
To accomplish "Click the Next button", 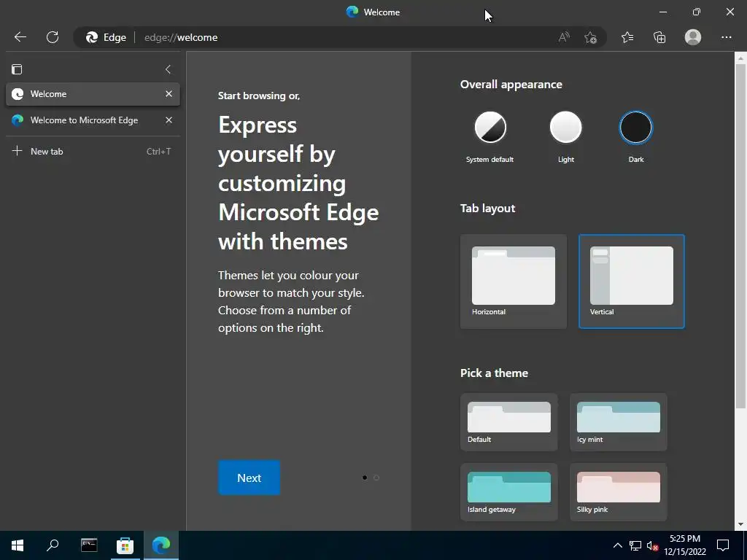I will [x=249, y=478].
